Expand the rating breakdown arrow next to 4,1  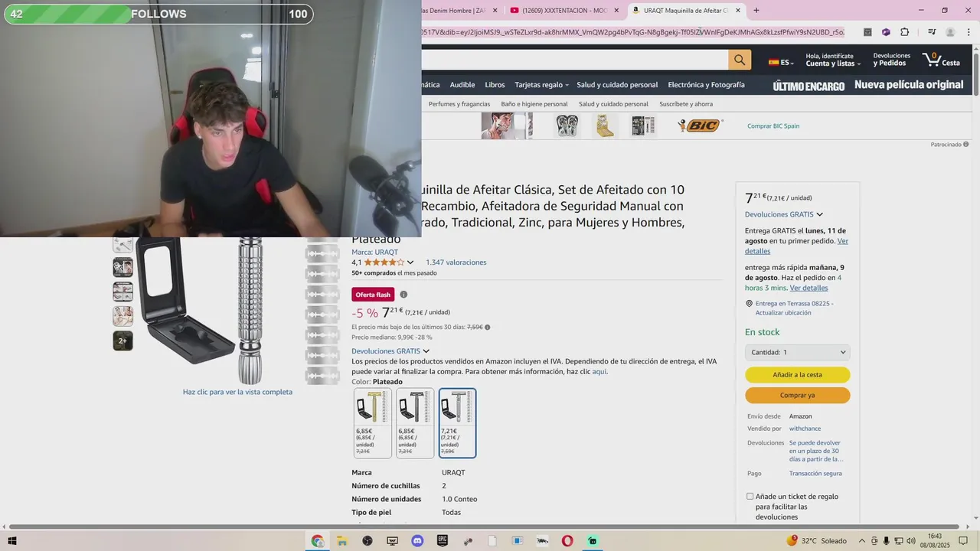point(410,262)
